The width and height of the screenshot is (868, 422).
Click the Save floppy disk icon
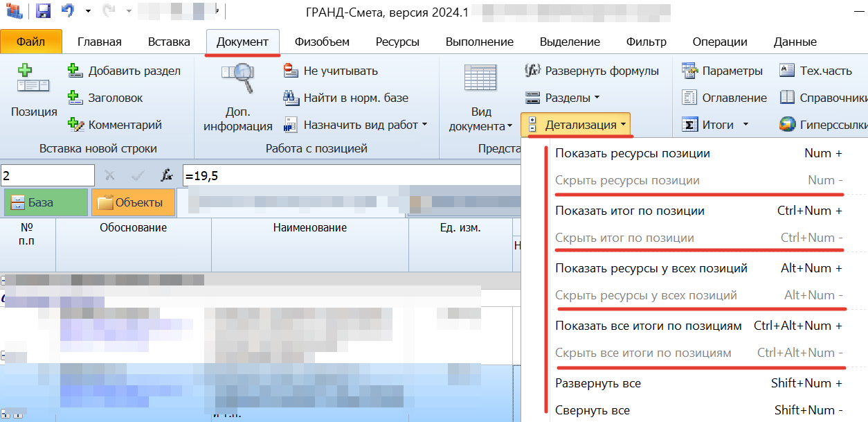tap(43, 11)
